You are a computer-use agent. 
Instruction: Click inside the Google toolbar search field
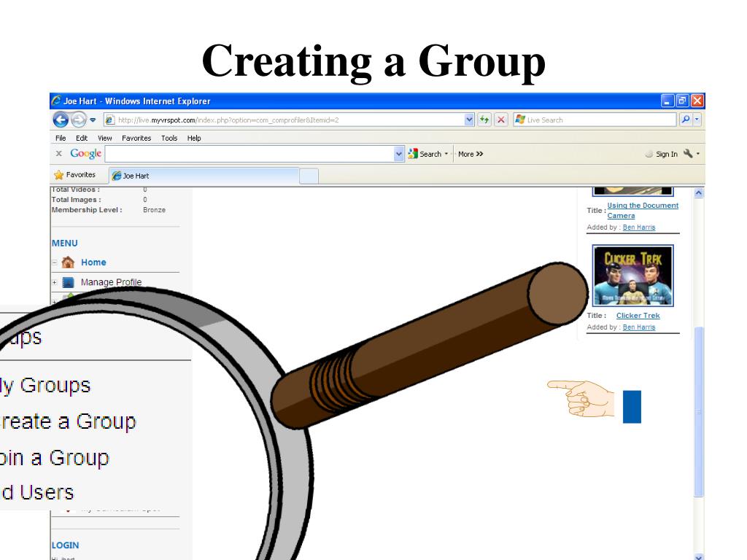tap(249, 154)
